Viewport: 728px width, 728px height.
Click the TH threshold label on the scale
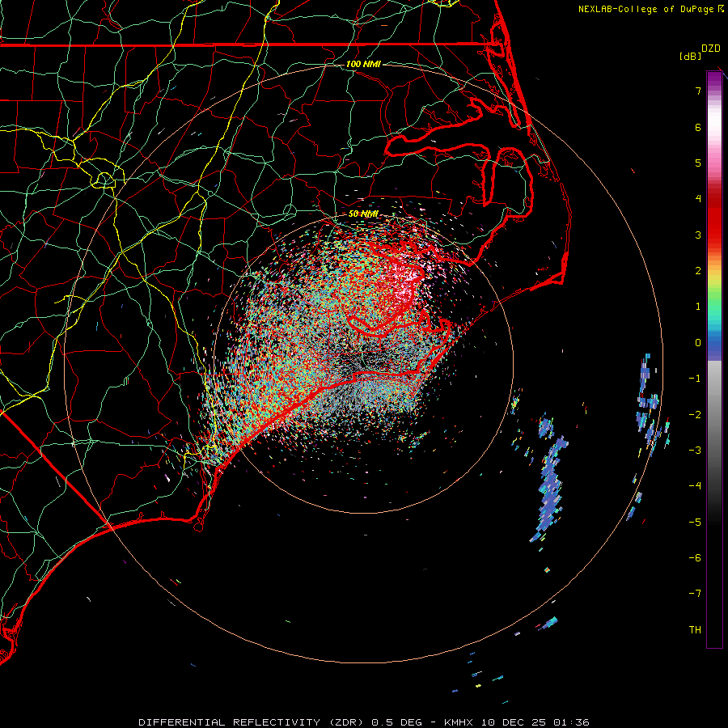695,630
